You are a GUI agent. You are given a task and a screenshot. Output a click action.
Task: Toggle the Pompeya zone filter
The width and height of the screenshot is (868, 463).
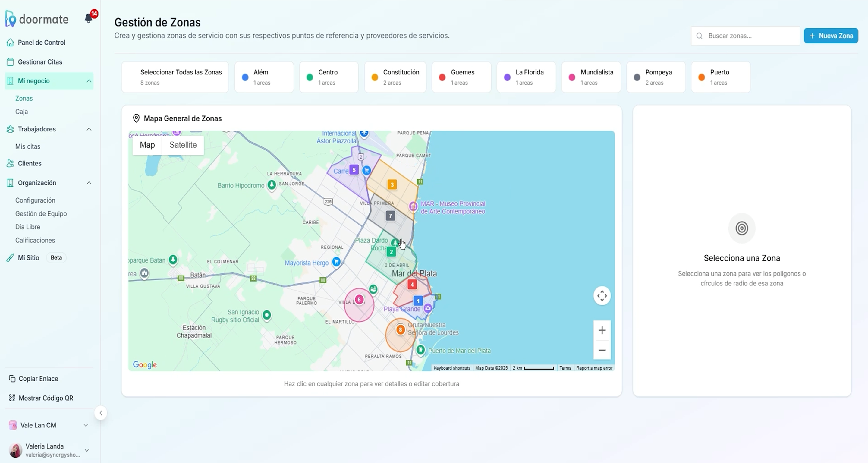click(656, 77)
